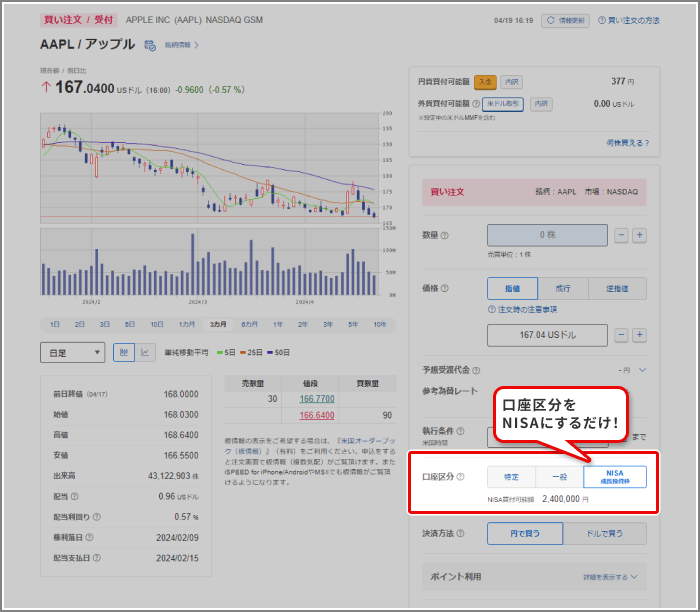Click the 情報更新 refresh button
The height and width of the screenshot is (612, 700).
click(x=565, y=21)
